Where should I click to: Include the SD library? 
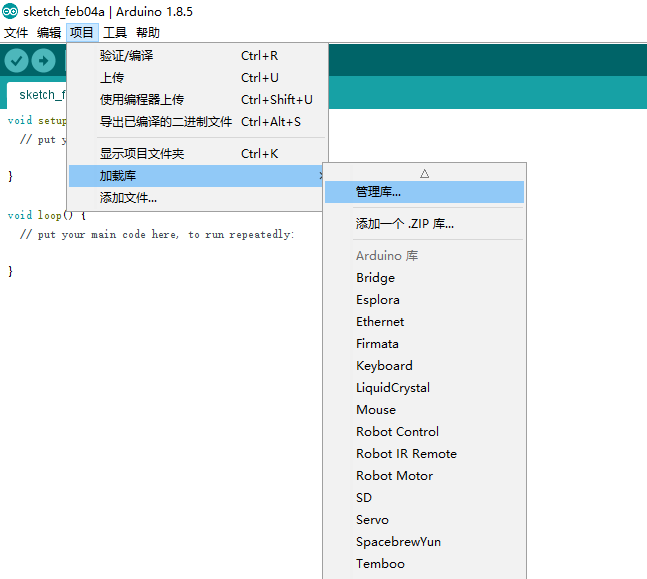pos(424,498)
